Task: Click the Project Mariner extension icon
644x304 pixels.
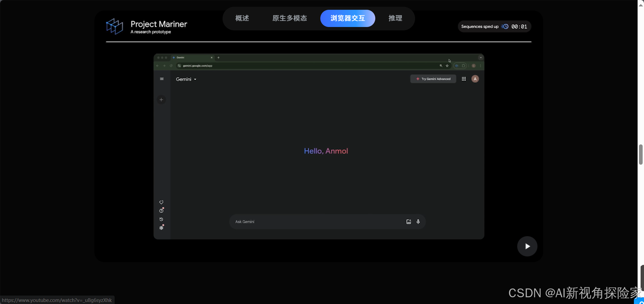Action: pos(457,66)
